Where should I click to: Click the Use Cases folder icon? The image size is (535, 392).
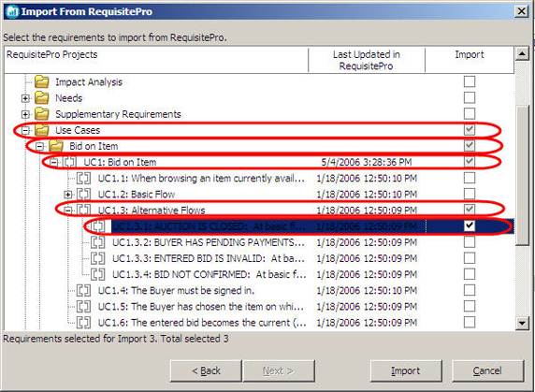pyautogui.click(x=42, y=130)
